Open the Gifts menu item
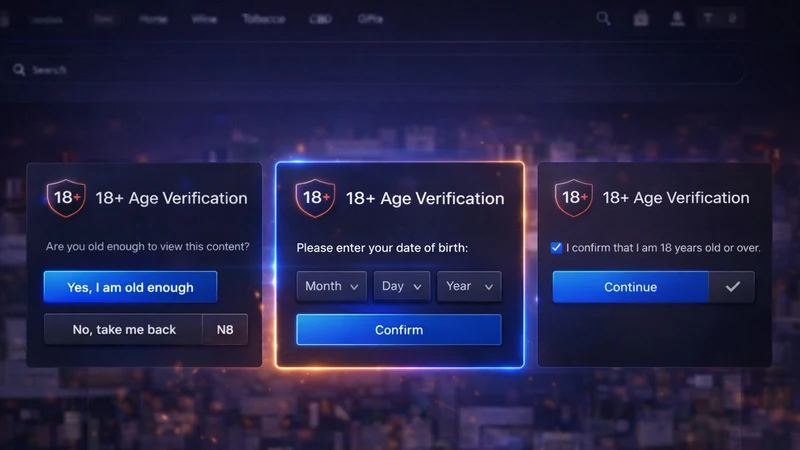Image resolution: width=800 pixels, height=450 pixels. 370,19
